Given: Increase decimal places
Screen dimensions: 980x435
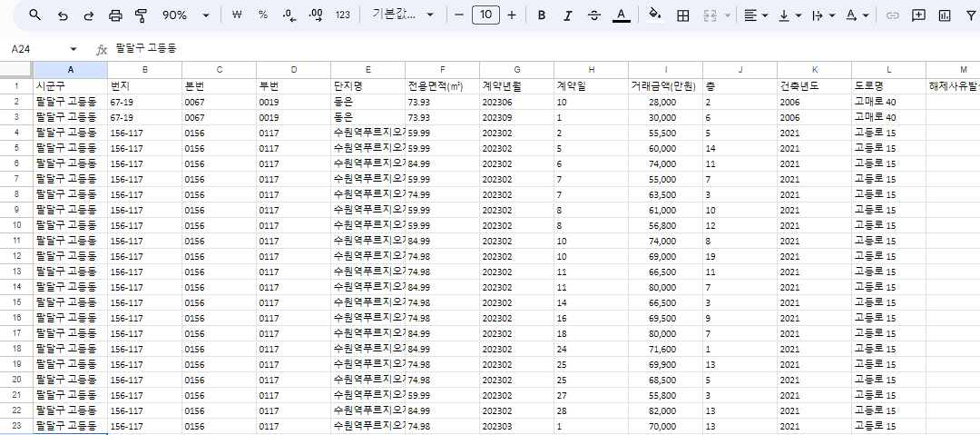Looking at the screenshot, I should pyautogui.click(x=317, y=15).
